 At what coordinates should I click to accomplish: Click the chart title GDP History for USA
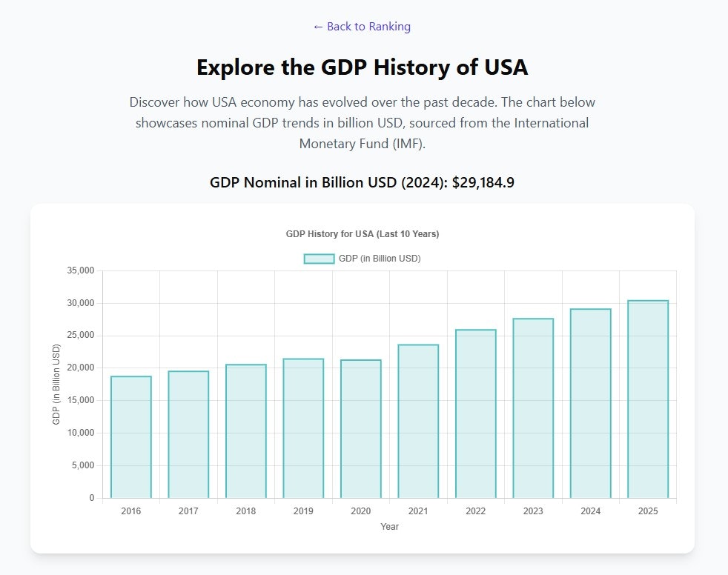pos(362,233)
